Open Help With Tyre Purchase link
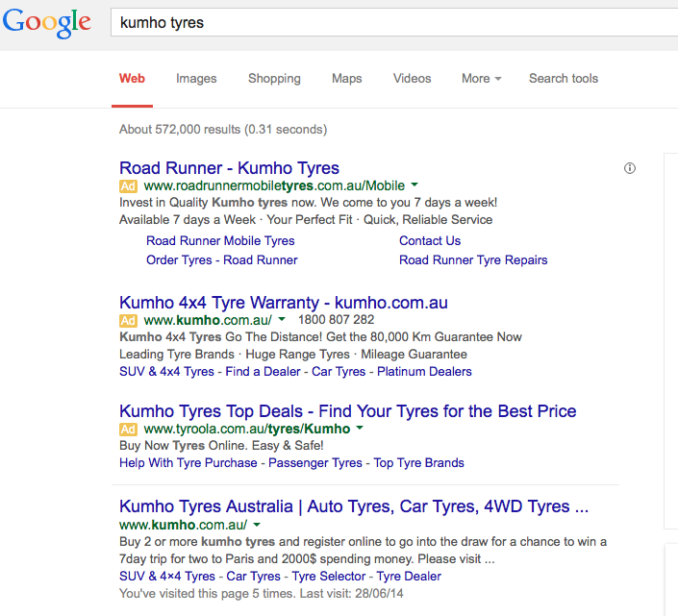 pyautogui.click(x=188, y=462)
